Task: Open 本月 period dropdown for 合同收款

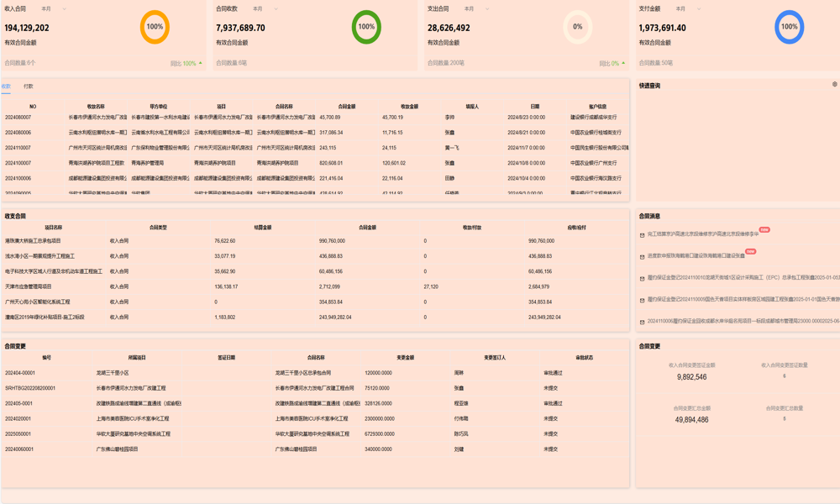Action: pyautogui.click(x=265, y=9)
